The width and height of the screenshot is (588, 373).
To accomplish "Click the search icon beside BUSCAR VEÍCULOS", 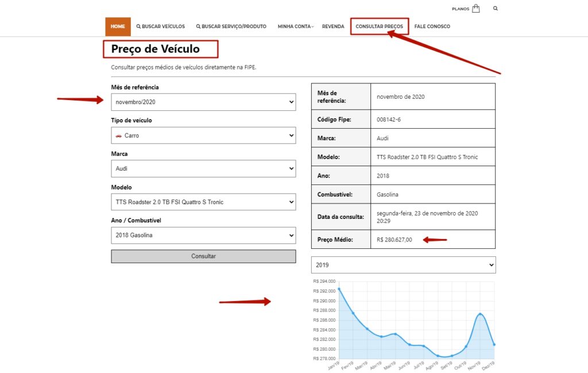I will click(x=138, y=26).
